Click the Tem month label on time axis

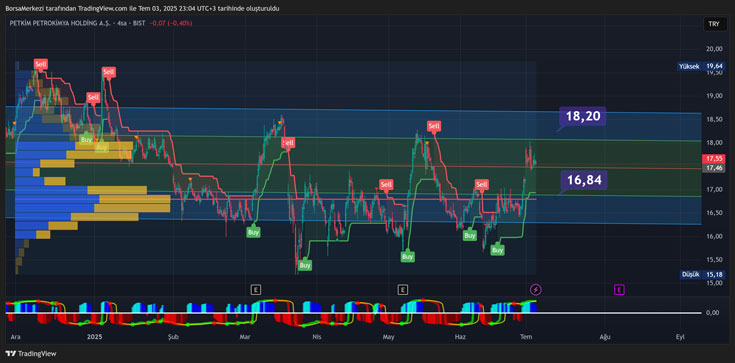[526, 337]
